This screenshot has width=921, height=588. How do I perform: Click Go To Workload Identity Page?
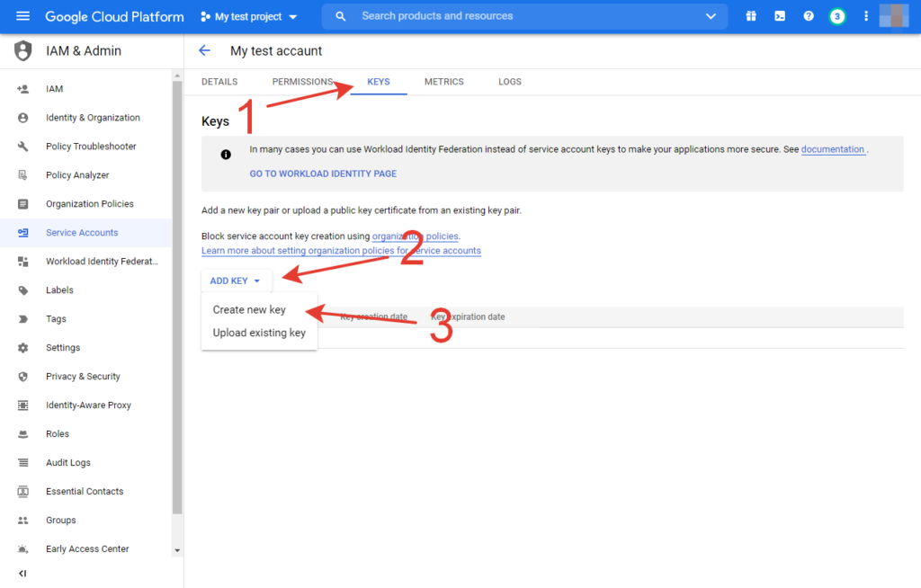pyautogui.click(x=323, y=174)
